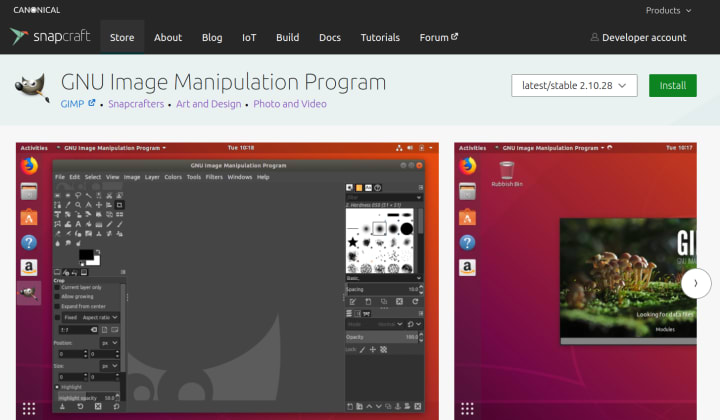
Task: Click the lock pixels brush icon in Layers panel
Action: click(362, 350)
